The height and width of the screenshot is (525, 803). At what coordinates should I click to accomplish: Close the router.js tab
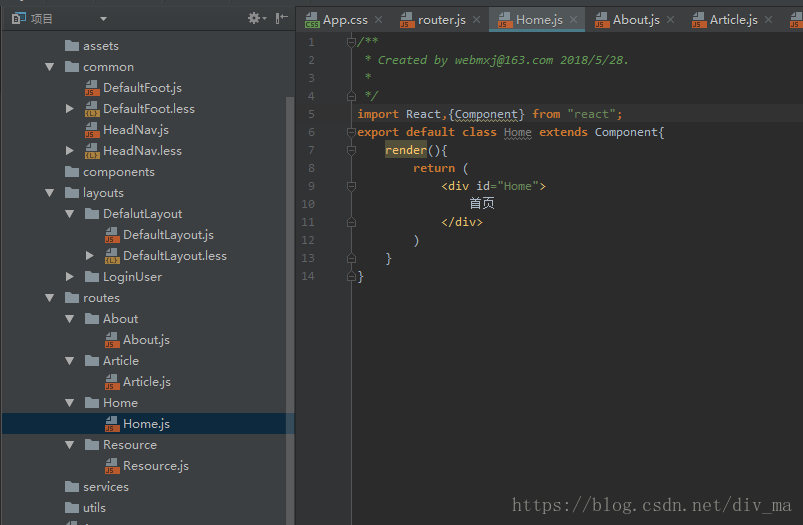(x=476, y=20)
